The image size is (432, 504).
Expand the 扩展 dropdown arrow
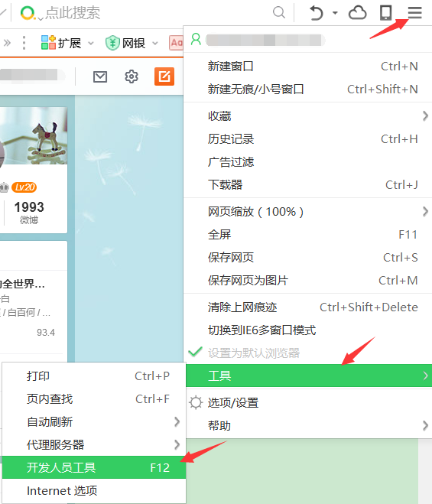[91, 43]
